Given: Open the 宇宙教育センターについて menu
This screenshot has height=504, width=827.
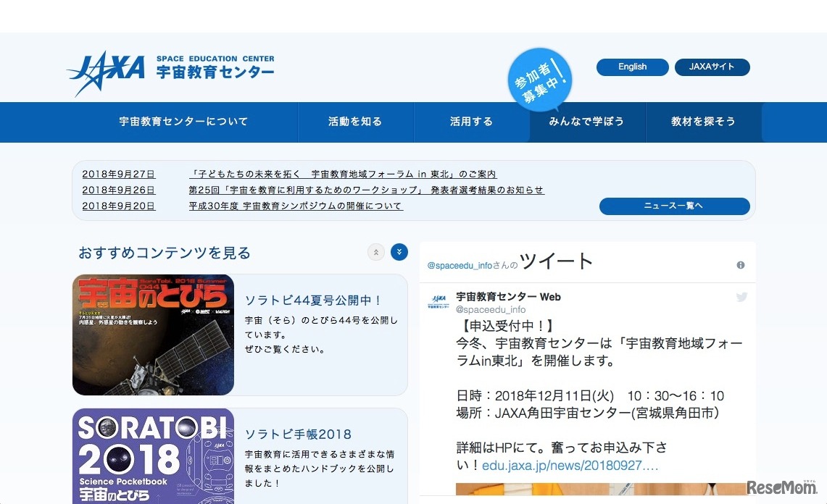Looking at the screenshot, I should point(183,122).
